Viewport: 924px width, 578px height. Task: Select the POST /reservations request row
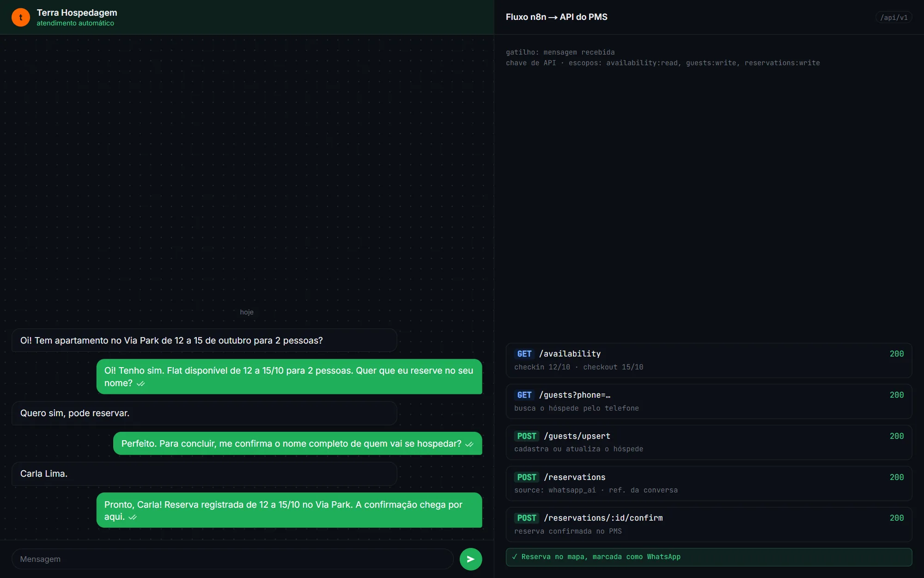[x=709, y=484]
